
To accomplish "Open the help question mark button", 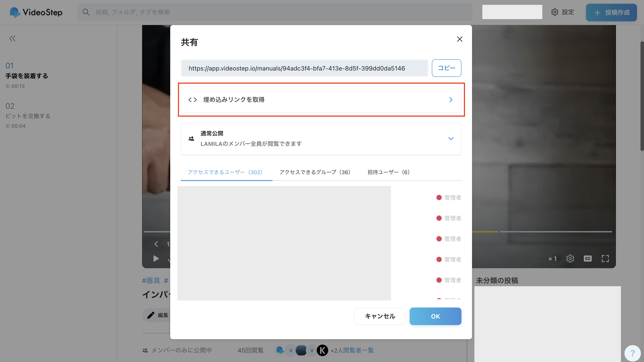I will coord(632,353).
